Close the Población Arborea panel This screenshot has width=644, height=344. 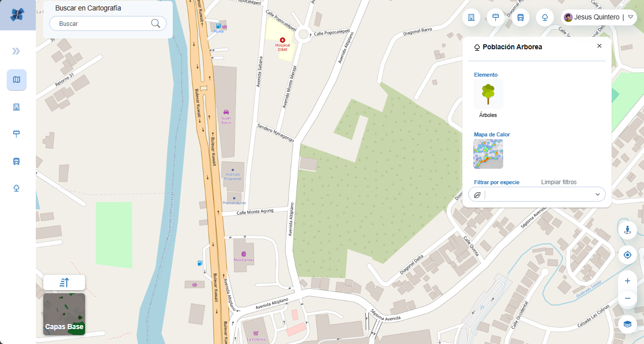point(599,46)
